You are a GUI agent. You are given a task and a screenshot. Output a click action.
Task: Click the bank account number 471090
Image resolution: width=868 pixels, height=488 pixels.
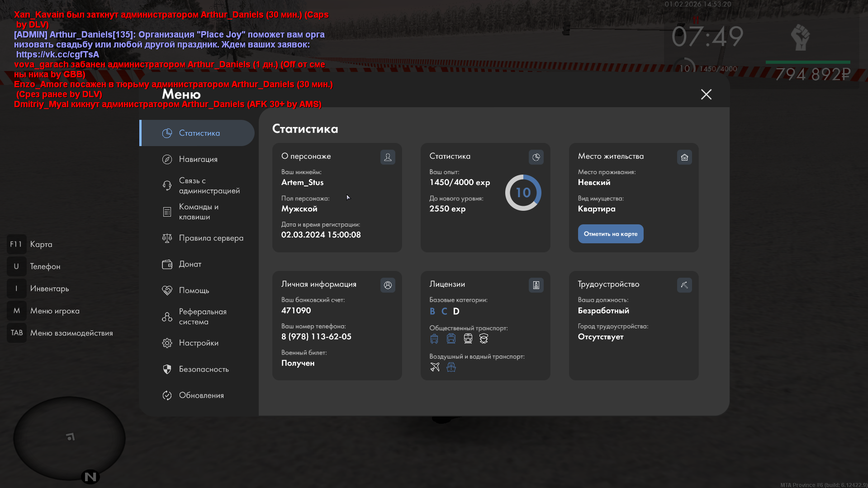tap(296, 310)
